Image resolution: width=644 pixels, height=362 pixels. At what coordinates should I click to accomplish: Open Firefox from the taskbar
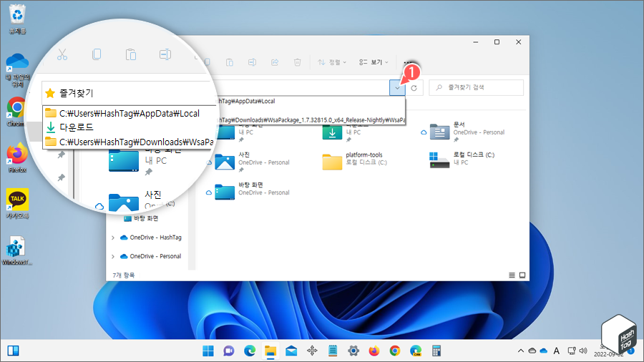point(374,351)
